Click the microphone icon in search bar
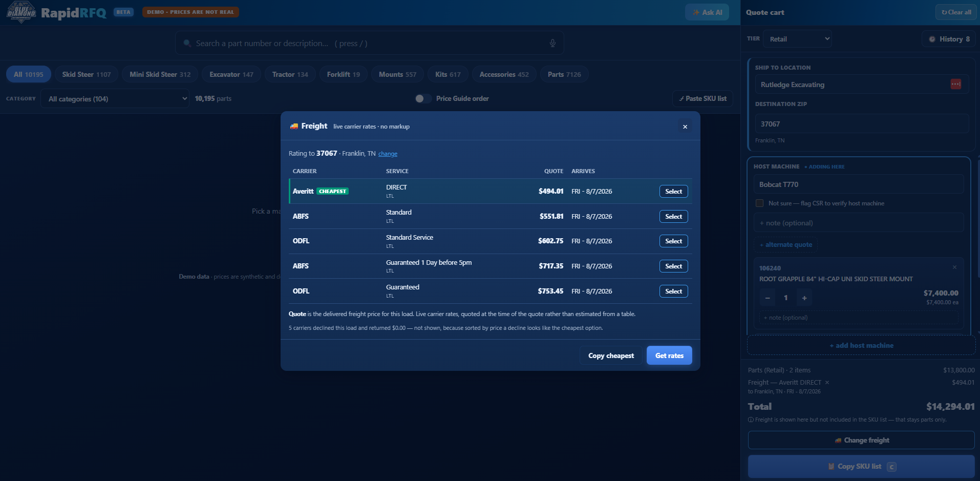 [552, 43]
